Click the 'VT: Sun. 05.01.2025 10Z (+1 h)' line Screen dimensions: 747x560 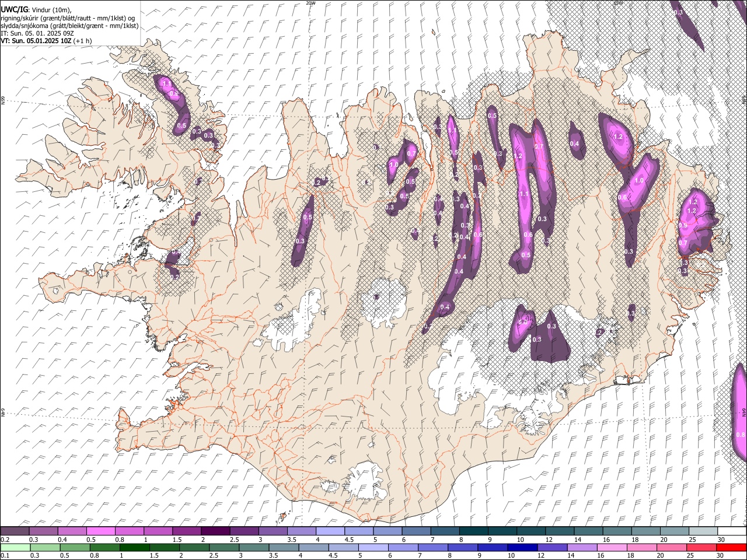click(x=46, y=41)
